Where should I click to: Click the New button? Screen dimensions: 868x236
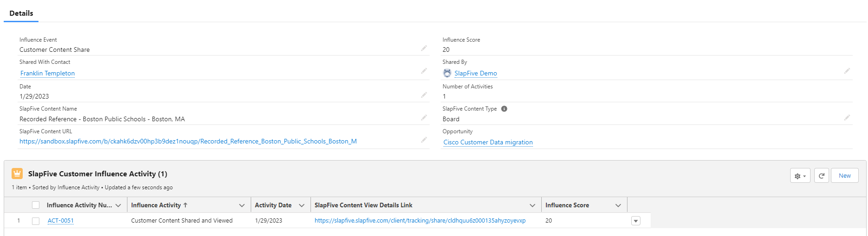(844, 176)
